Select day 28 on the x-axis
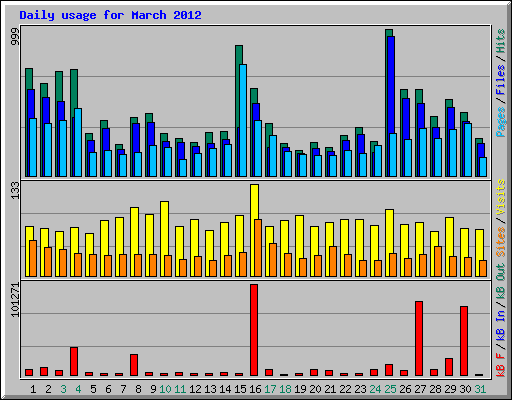The height and width of the screenshot is (400, 512). pyautogui.click(x=435, y=389)
